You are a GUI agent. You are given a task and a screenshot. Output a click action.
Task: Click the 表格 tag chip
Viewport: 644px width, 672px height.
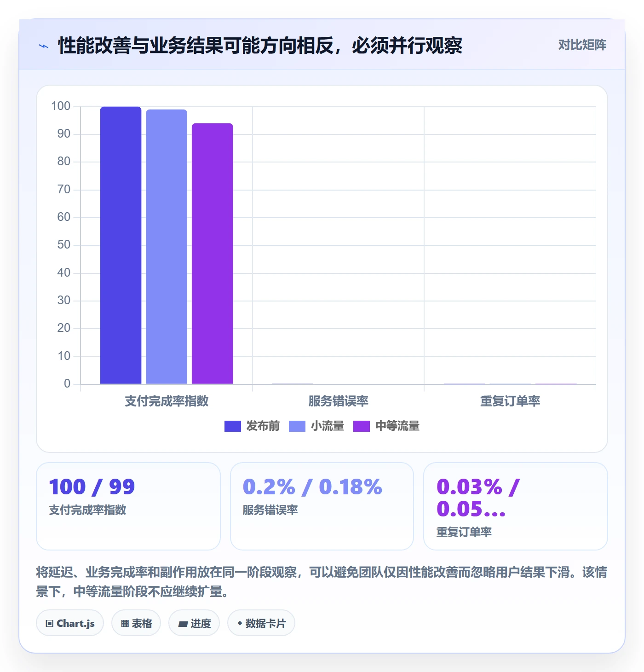136,623
